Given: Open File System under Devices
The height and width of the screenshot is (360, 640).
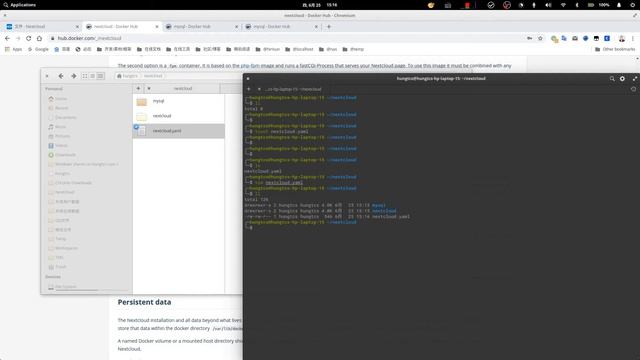Looking at the screenshot, I should click(x=65, y=287).
